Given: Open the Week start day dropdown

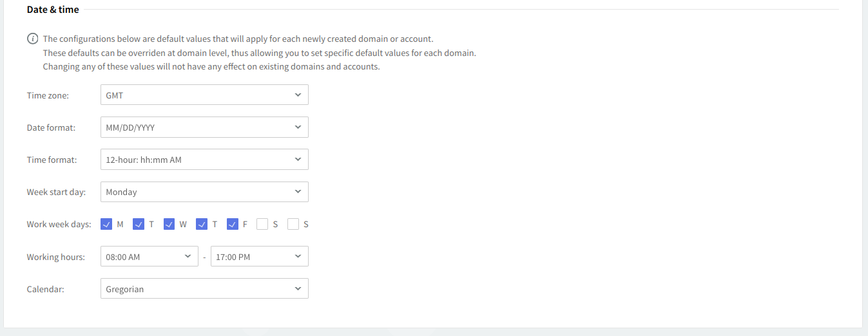Looking at the screenshot, I should point(204,192).
